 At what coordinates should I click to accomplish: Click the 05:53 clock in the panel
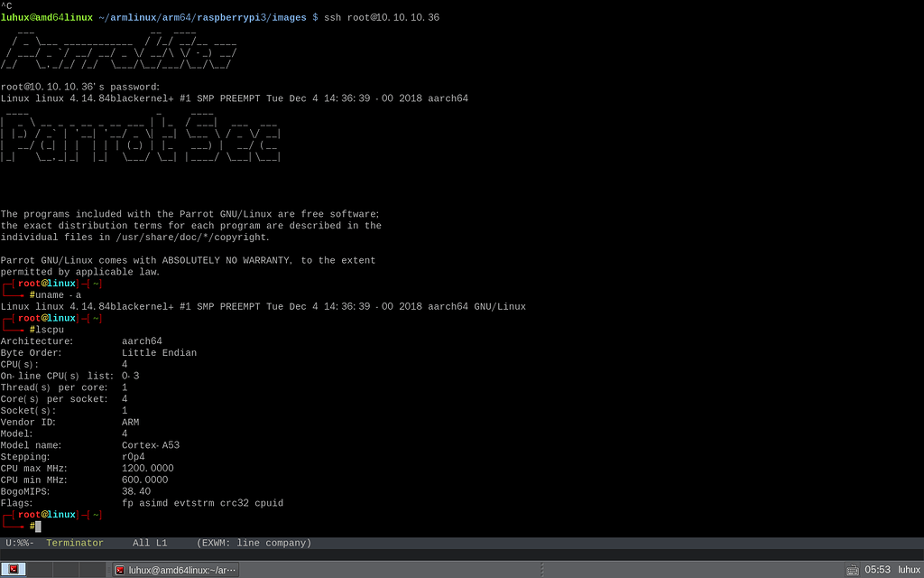[x=877, y=570]
